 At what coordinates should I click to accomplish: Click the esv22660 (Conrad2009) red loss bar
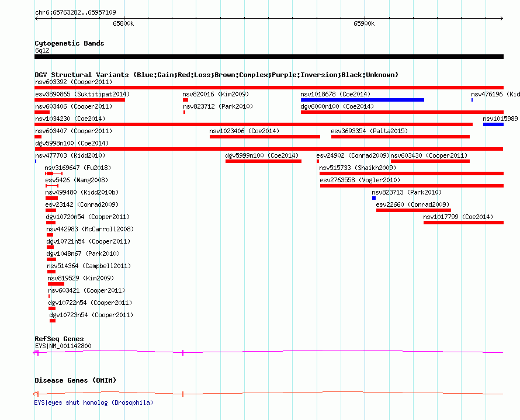point(414,210)
